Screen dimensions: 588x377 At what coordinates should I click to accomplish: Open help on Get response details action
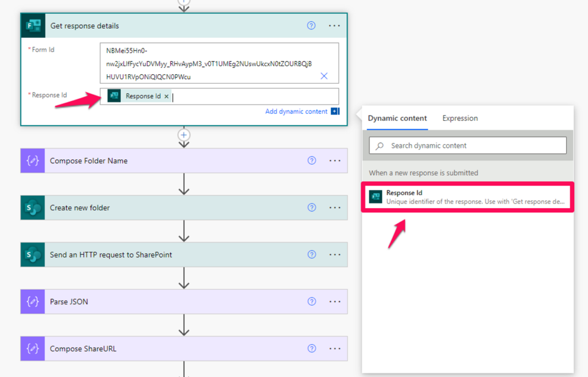(311, 25)
